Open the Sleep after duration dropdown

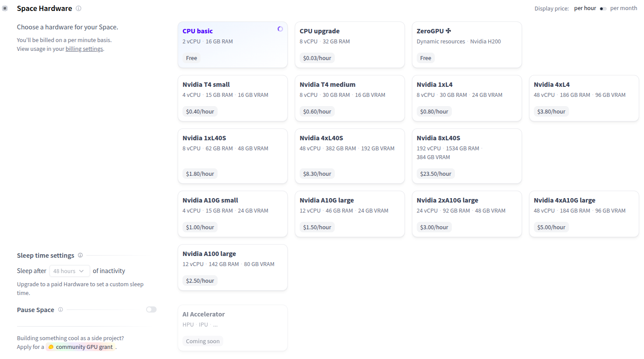click(x=69, y=270)
